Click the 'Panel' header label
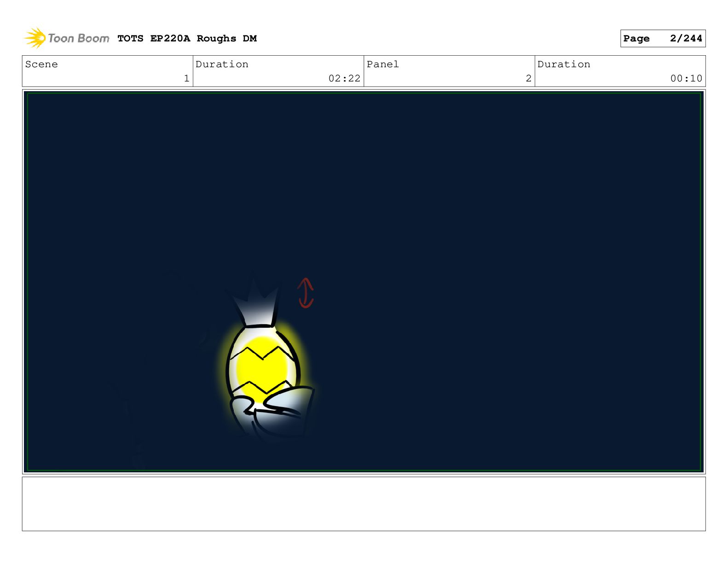 382,64
